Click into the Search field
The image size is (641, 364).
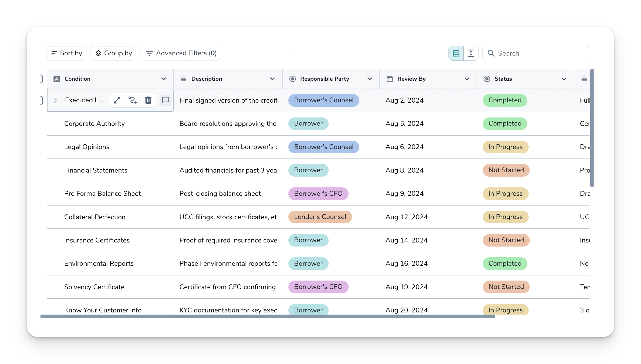[x=540, y=53]
